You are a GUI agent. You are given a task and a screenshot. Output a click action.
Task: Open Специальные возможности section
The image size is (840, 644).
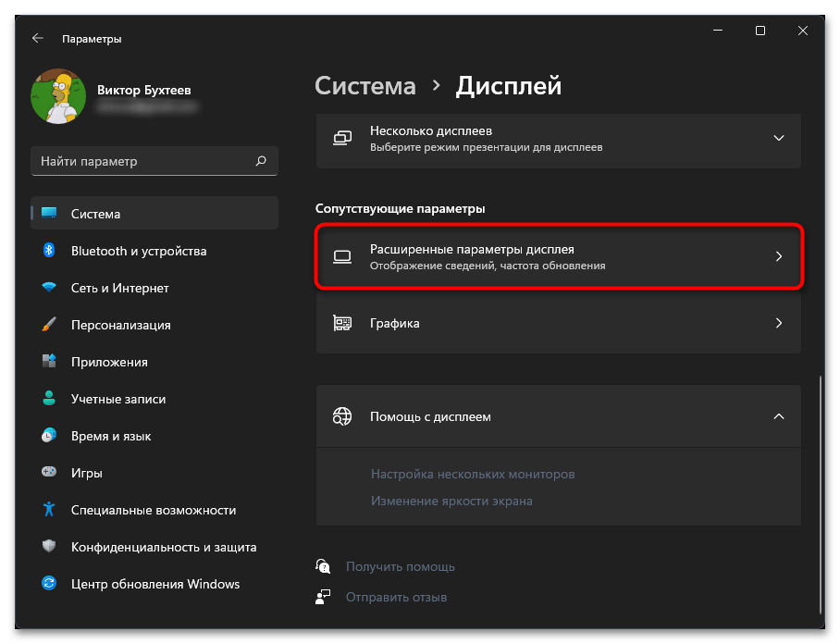[x=154, y=510]
